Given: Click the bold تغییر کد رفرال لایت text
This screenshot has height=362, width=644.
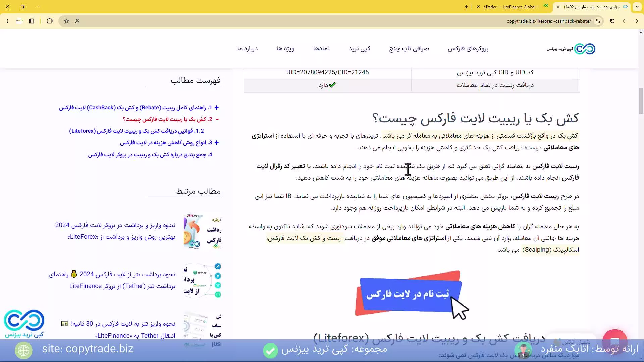Looking at the screenshot, I should pyautogui.click(x=280, y=166).
